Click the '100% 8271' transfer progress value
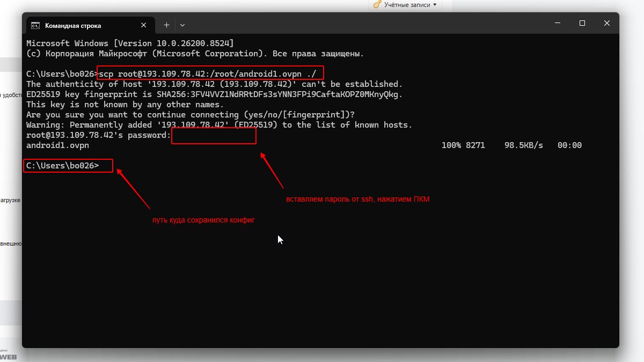Viewport: 644px width, 362px height. pyautogui.click(x=463, y=145)
